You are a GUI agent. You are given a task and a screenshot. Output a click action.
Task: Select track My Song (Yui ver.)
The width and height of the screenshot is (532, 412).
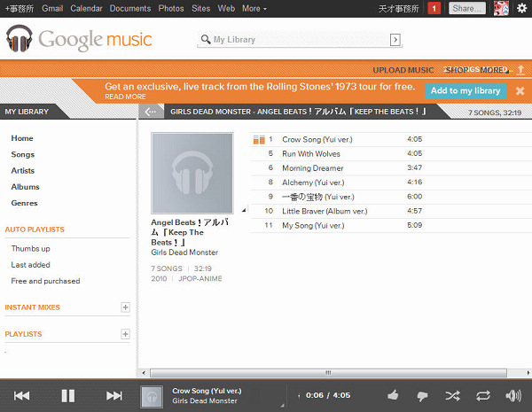391,226
